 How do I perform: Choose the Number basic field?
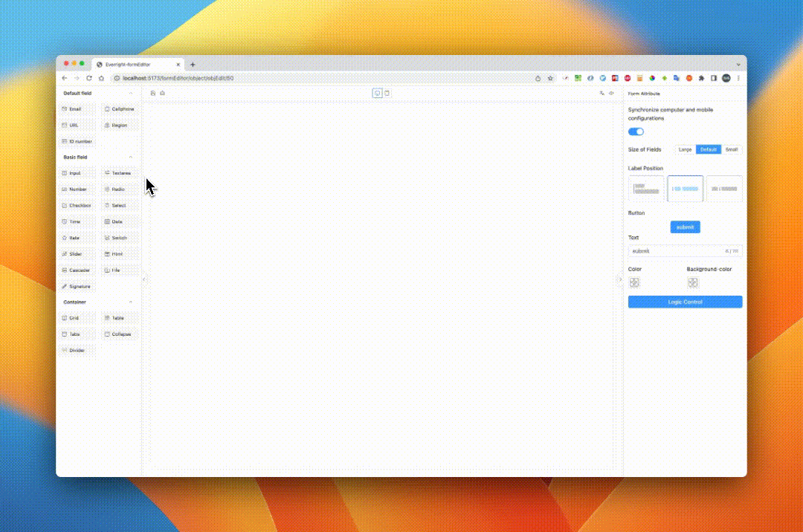77,189
